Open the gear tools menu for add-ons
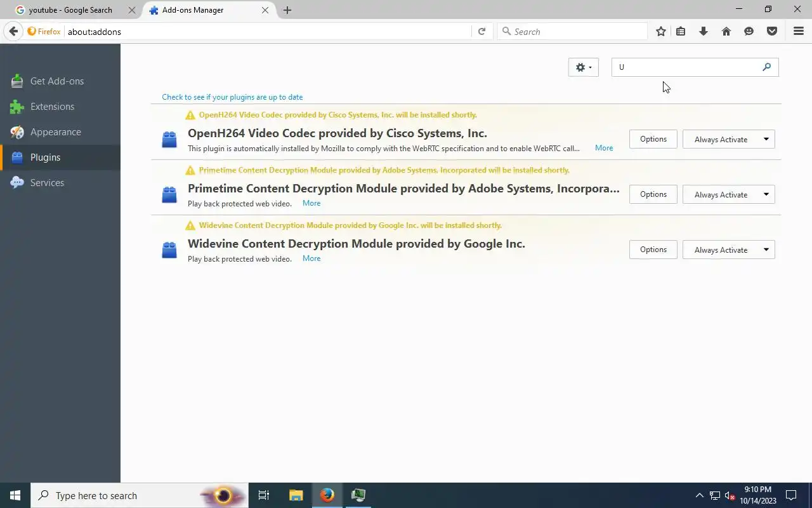Viewport: 812px width, 508px height. [x=583, y=67]
